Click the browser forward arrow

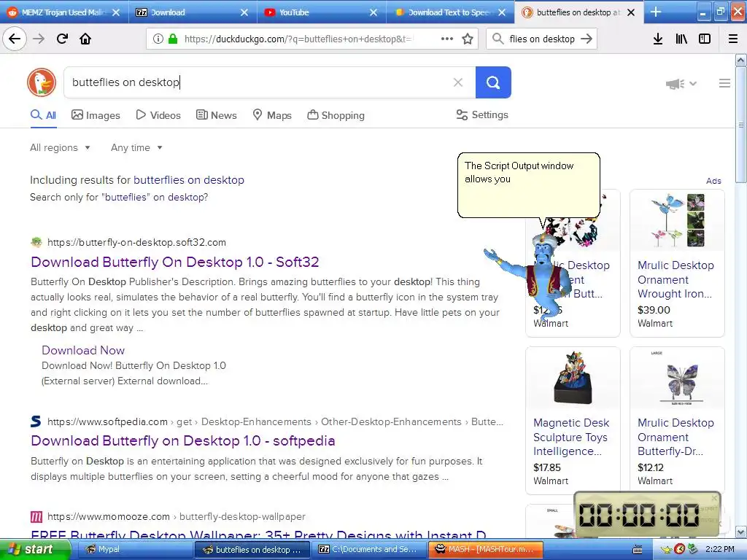pos(39,39)
